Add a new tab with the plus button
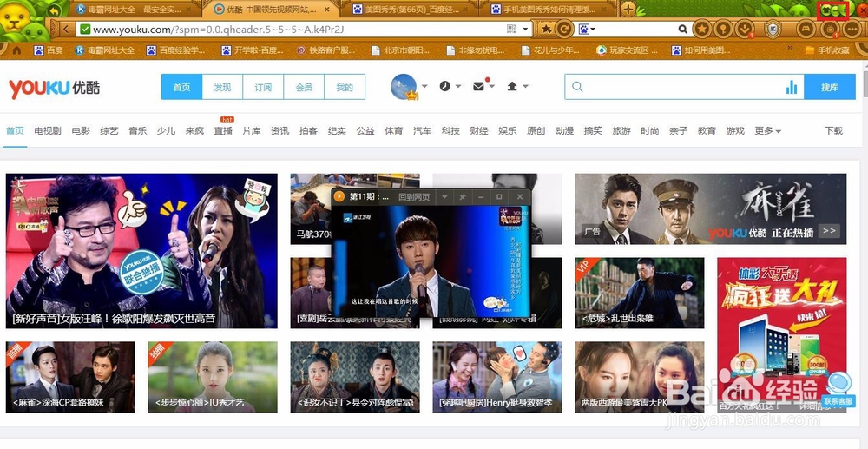The height and width of the screenshot is (449, 868). tap(628, 9)
